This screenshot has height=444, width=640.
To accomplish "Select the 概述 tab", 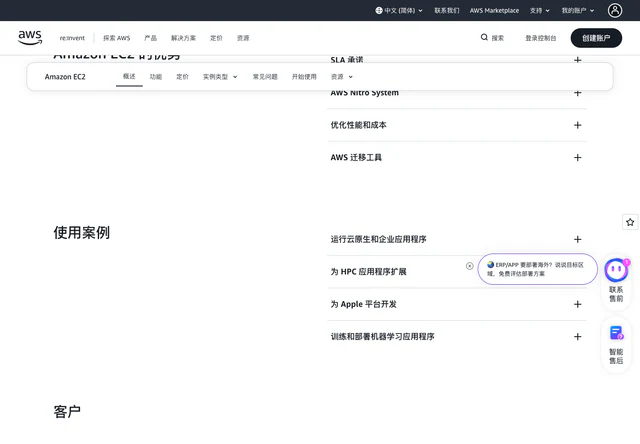I will point(129,76).
